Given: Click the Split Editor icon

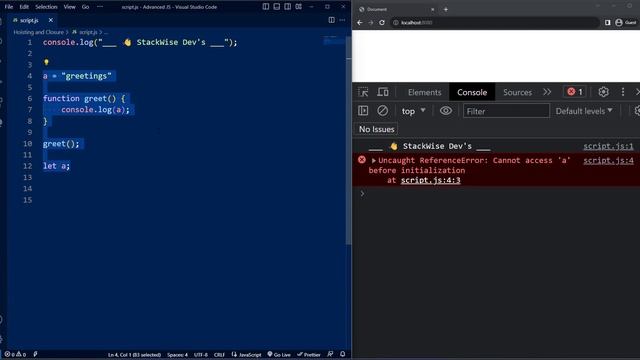Looking at the screenshot, I should coord(331,20).
